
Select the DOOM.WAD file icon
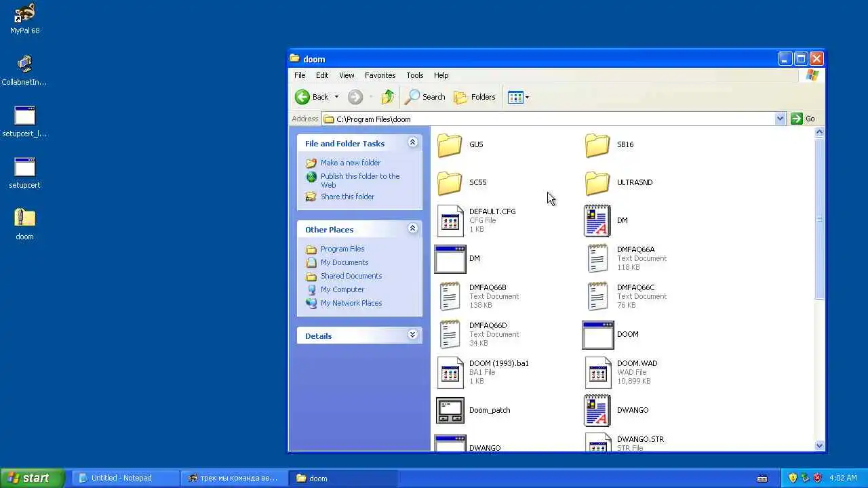pyautogui.click(x=598, y=372)
